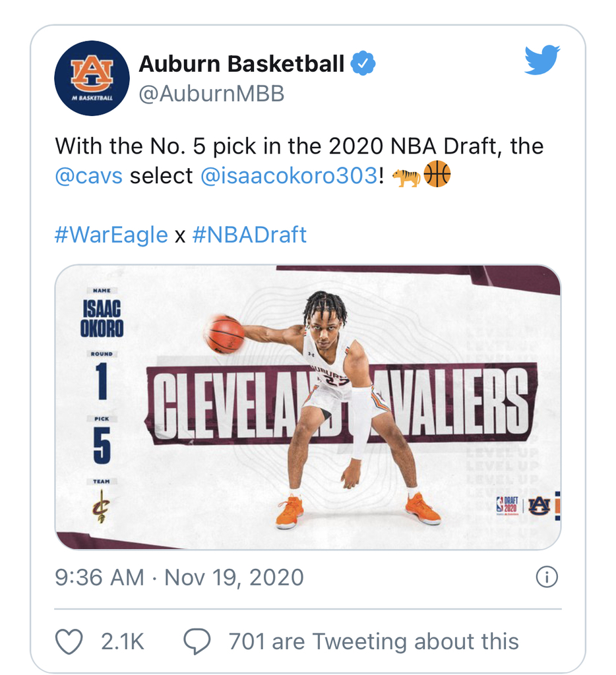Open replies via the speech bubble icon
616x675 pixels.
pos(197,641)
